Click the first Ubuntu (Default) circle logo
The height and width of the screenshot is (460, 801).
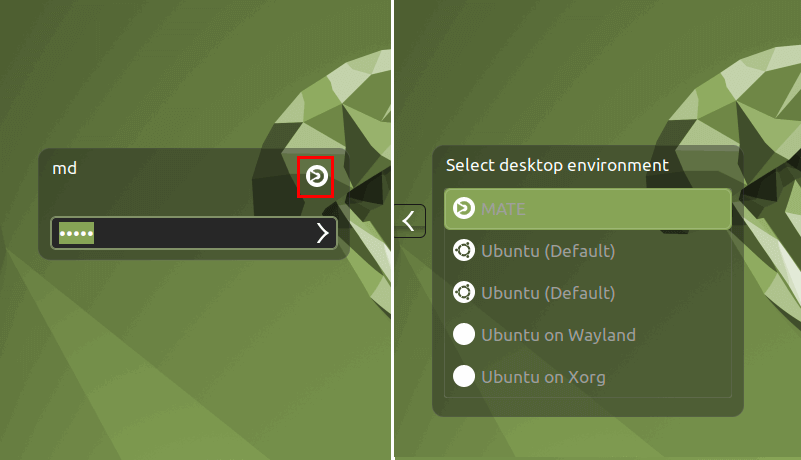(464, 250)
